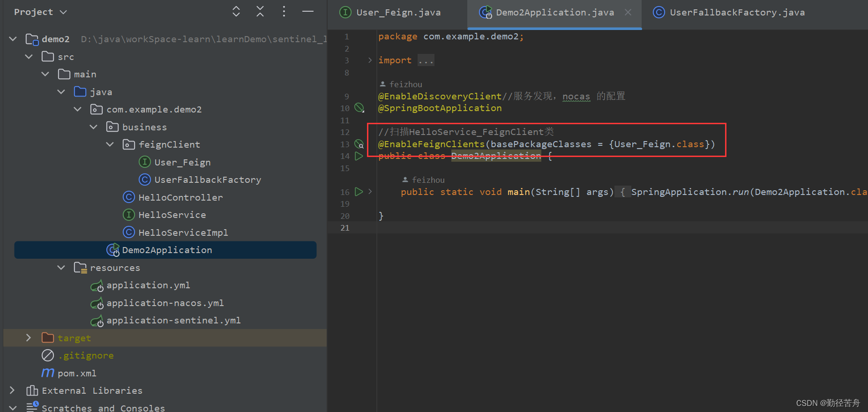
Task: Expand the target folder node
Action: [29, 338]
